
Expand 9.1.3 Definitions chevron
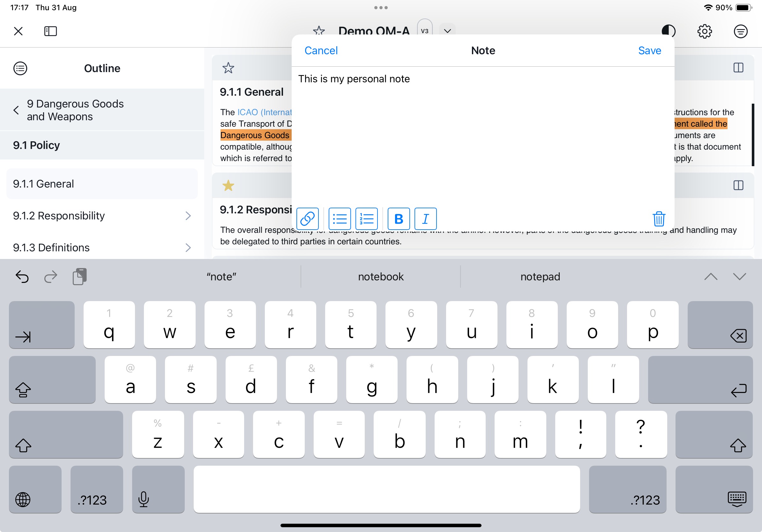(188, 248)
